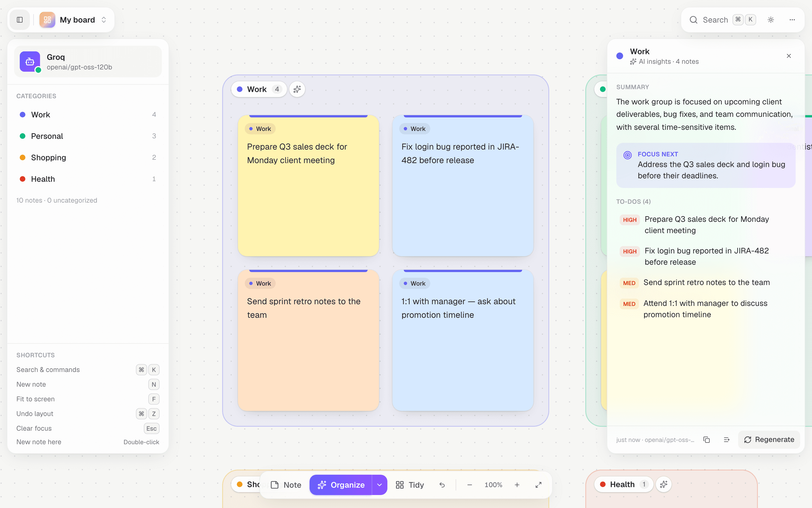Fit to screen with expand icon
This screenshot has height=508, width=812.
tap(538, 485)
